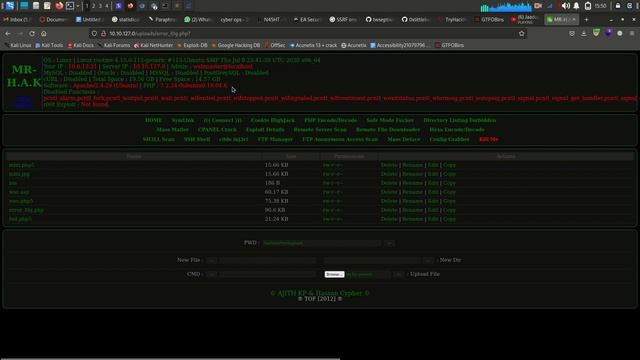Open the Mass Mailer menu link
Screen dimensions: 640x360
(172, 130)
